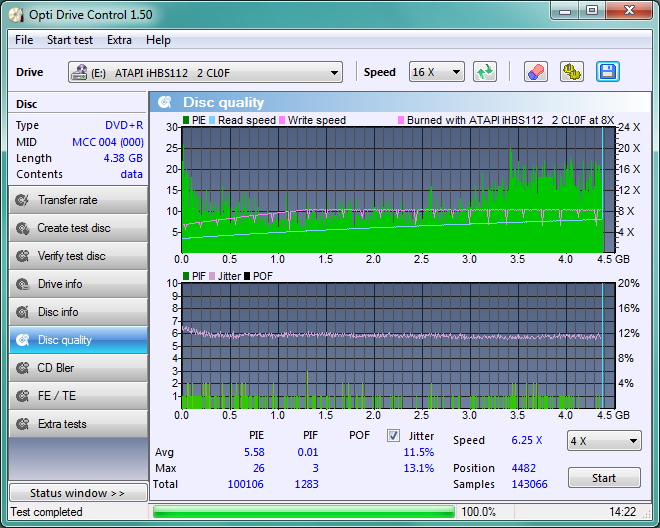Click the Start button
This screenshot has width=660, height=528.
tap(604, 478)
